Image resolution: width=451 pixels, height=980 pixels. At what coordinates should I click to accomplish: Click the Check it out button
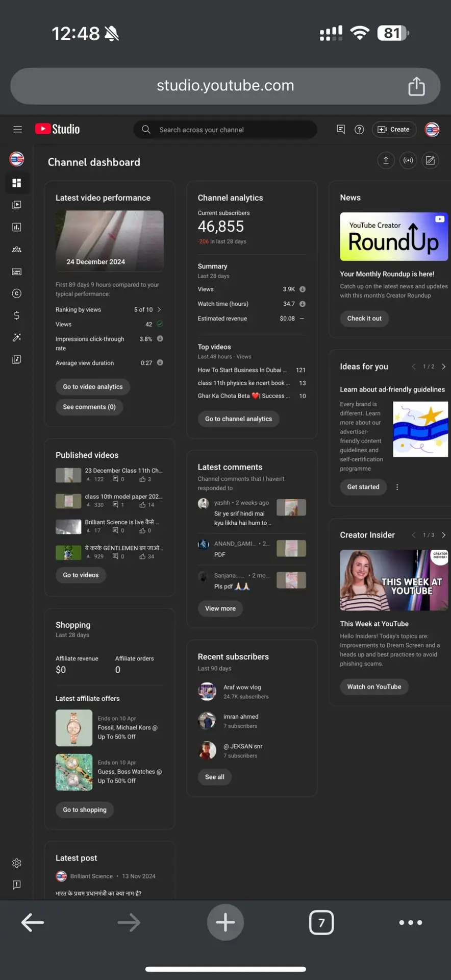(364, 318)
